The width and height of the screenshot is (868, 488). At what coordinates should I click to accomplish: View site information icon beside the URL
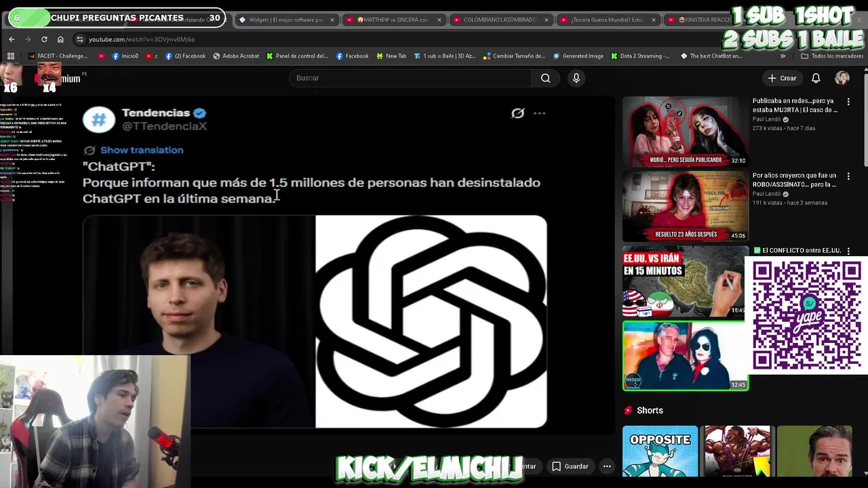tap(80, 39)
